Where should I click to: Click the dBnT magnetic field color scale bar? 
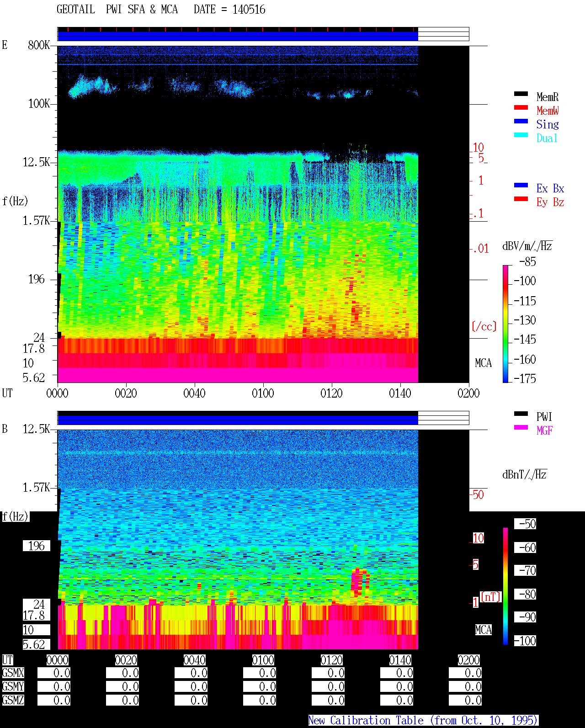[505, 586]
